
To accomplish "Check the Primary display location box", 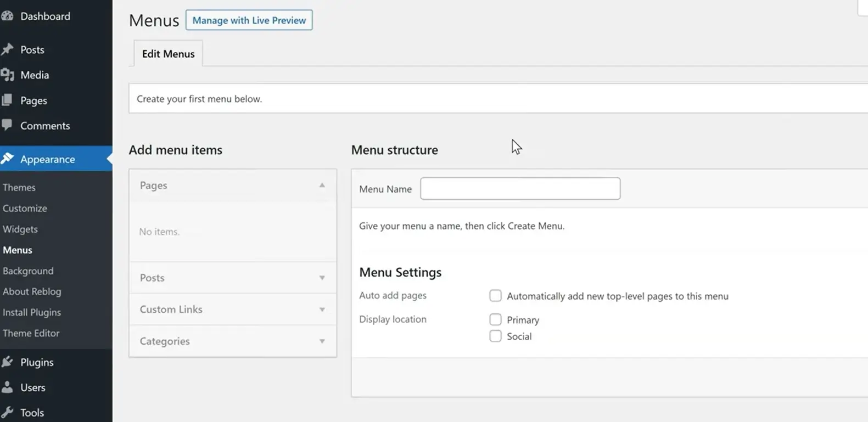I will 495,319.
